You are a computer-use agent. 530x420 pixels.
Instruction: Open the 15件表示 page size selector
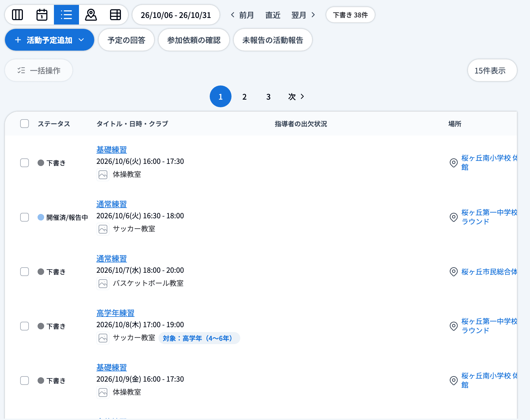pos(492,70)
